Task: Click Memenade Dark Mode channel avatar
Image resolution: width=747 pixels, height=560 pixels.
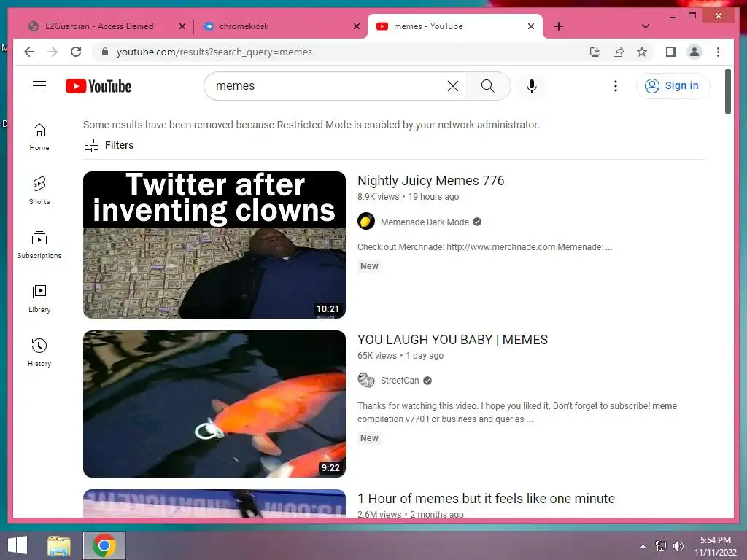Action: click(366, 222)
